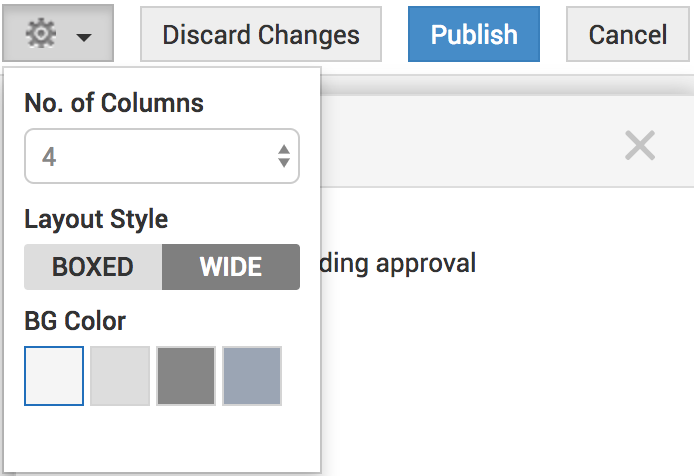This screenshot has width=694, height=476.
Task: Click the value 4 in the columns field
Action: coord(49,157)
